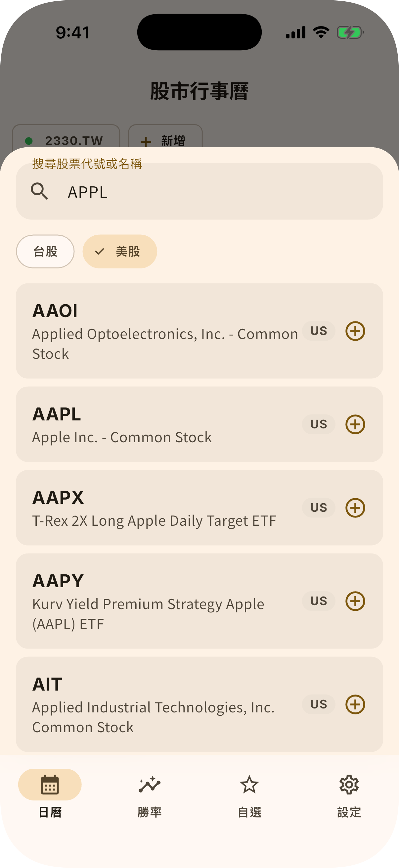Tap the search magnifier icon
399x868 pixels.
(x=39, y=191)
